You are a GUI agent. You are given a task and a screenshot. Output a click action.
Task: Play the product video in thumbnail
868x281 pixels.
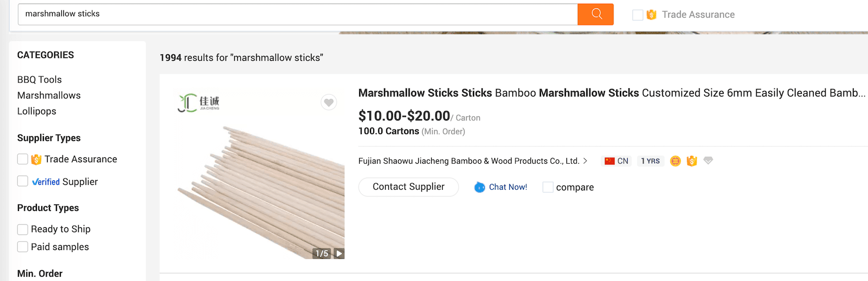click(x=339, y=253)
